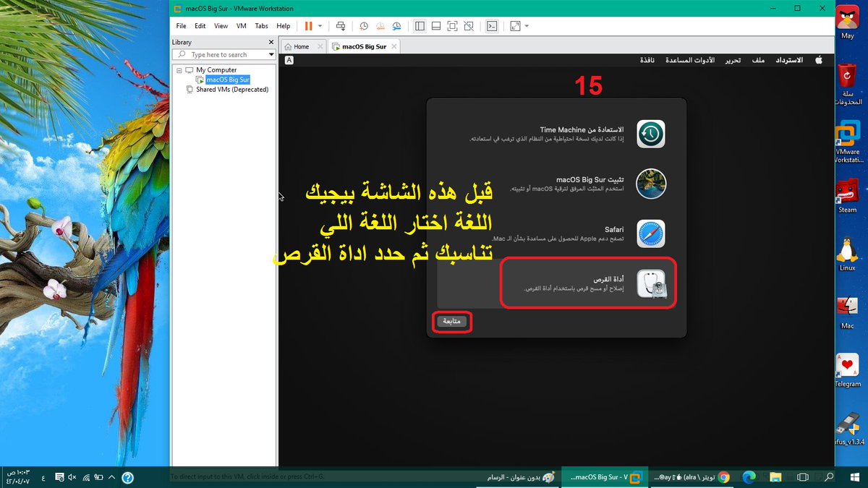Viewport: 868px width, 488px height.
Task: Open the stretch options dropdown arrow
Action: point(527,26)
